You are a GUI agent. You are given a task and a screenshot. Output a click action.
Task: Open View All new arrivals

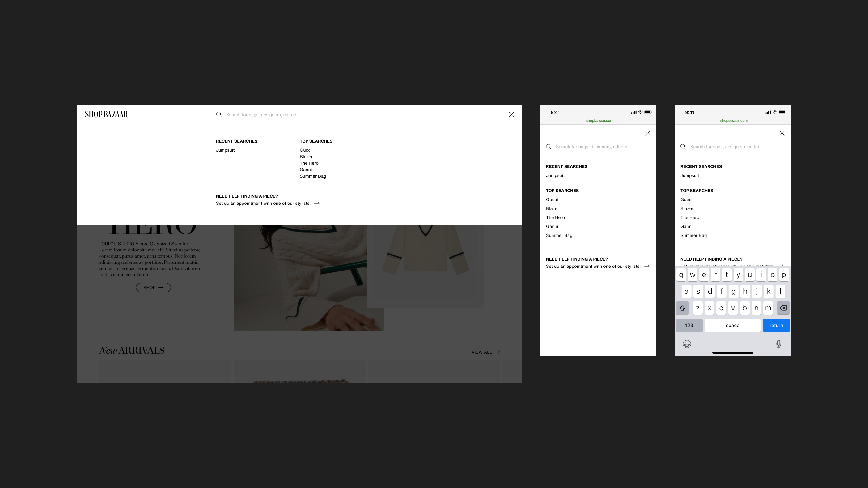click(485, 352)
